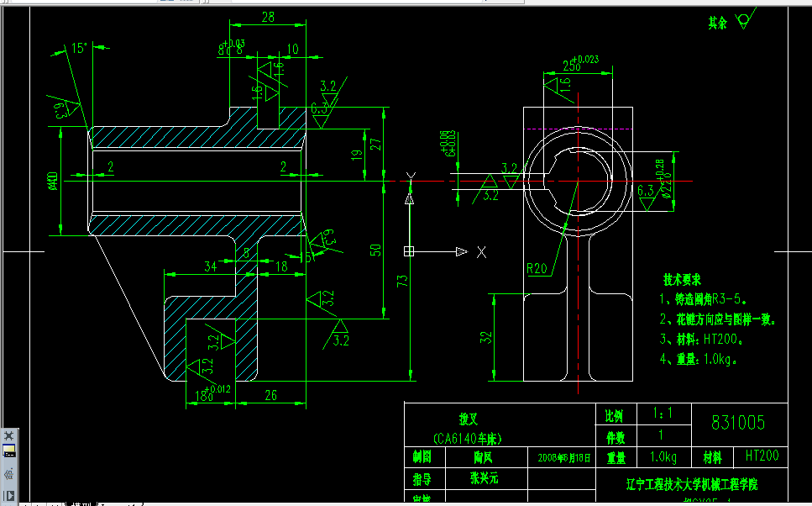
Task: Select the 26 horizontal dimension
Action: (271, 395)
